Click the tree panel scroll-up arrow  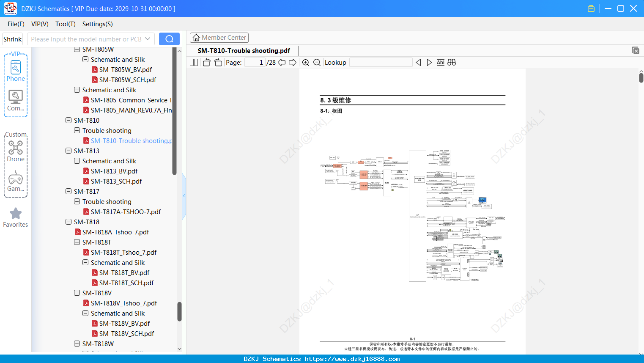point(179,51)
